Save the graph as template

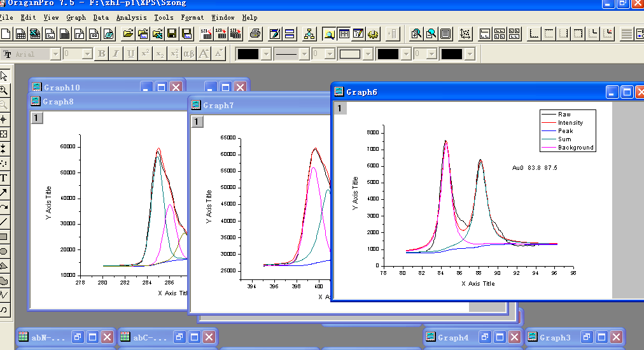pyautogui.click(x=187, y=34)
